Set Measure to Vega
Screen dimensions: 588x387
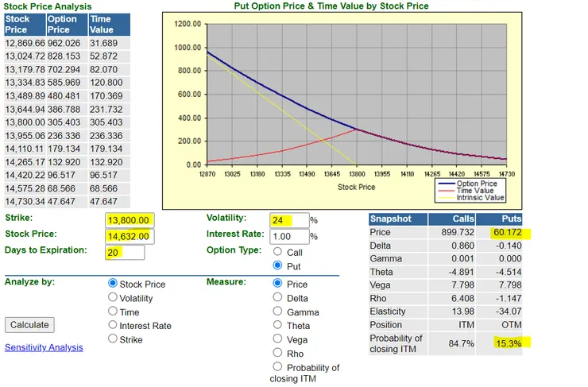[x=277, y=339]
